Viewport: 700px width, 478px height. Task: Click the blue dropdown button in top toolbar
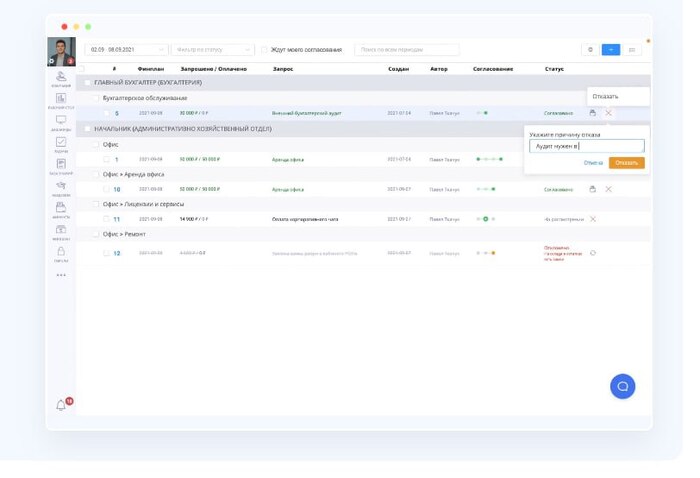tap(611, 49)
